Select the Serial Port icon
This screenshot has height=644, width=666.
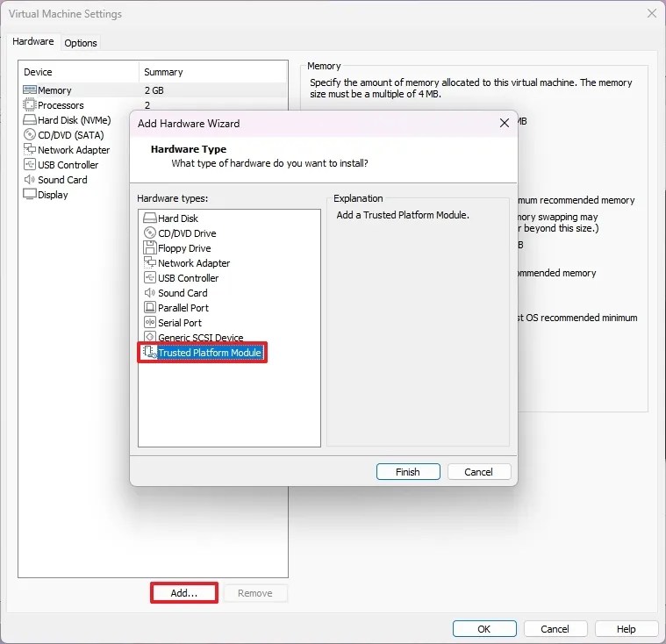[x=150, y=322]
